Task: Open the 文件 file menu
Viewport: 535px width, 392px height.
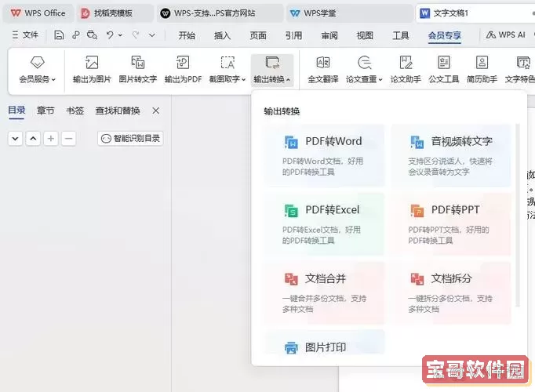Action: (x=25, y=34)
